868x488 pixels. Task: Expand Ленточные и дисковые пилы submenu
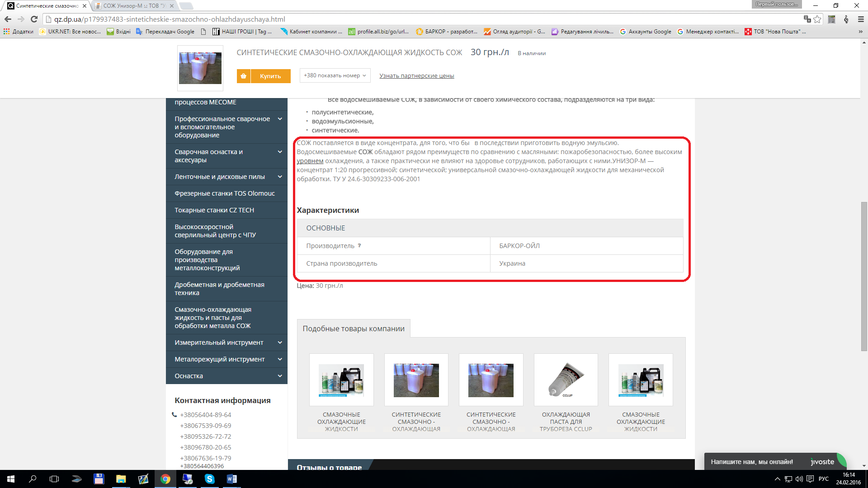click(x=280, y=177)
